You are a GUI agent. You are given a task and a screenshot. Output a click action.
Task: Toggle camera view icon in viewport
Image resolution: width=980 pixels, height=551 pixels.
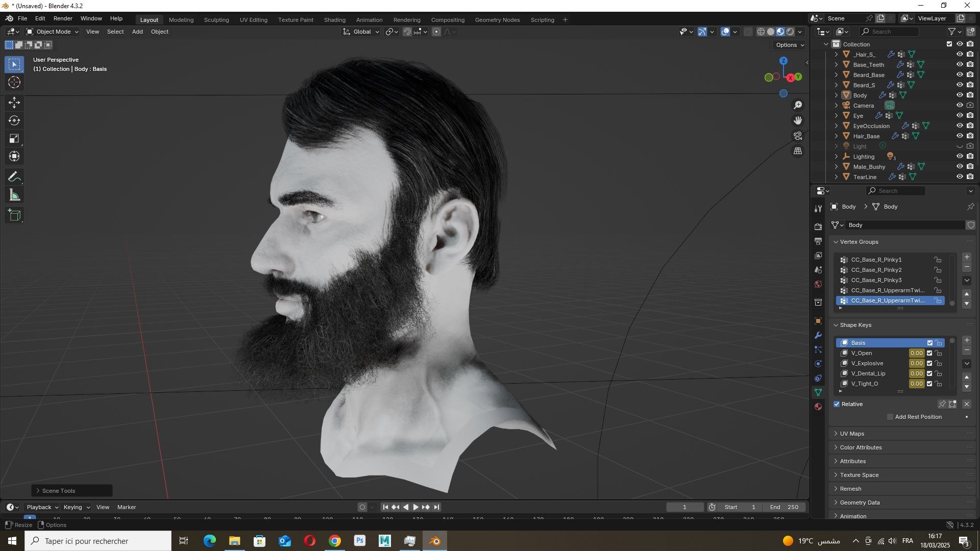tap(798, 136)
